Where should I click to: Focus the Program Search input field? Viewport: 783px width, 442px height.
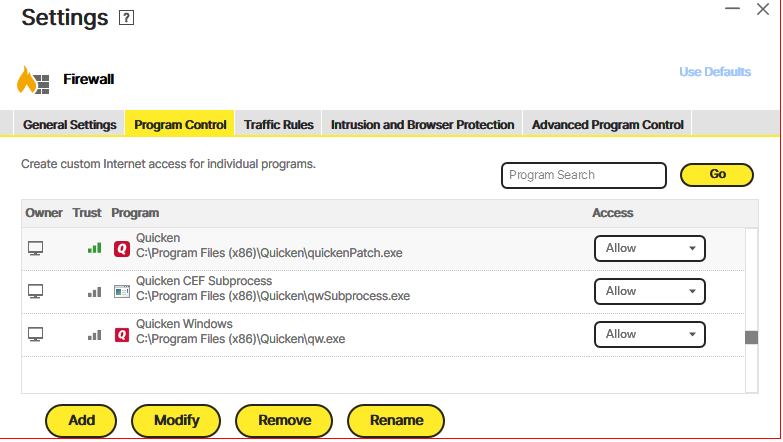click(x=584, y=175)
